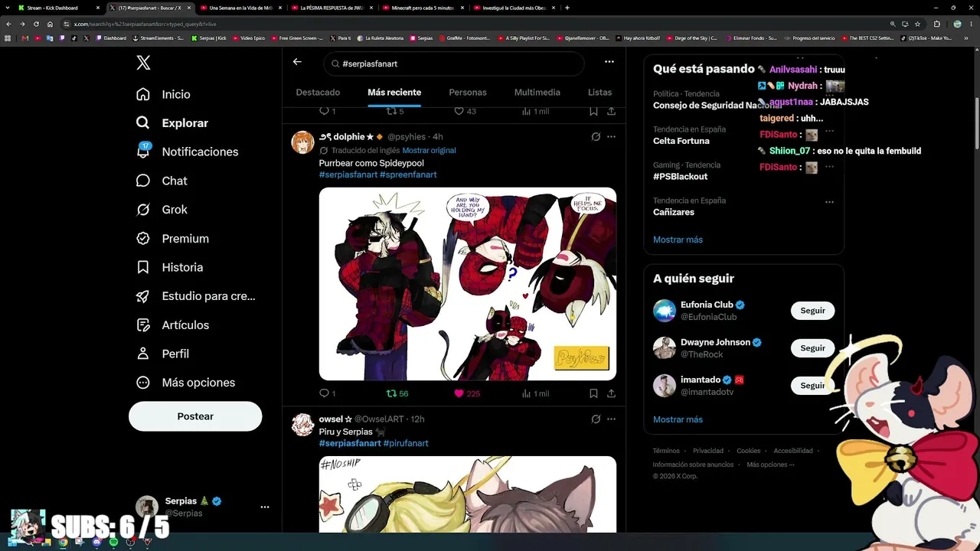The image size is (980, 551).
Task: Click Chrome reload page button
Action: pyautogui.click(x=35, y=24)
